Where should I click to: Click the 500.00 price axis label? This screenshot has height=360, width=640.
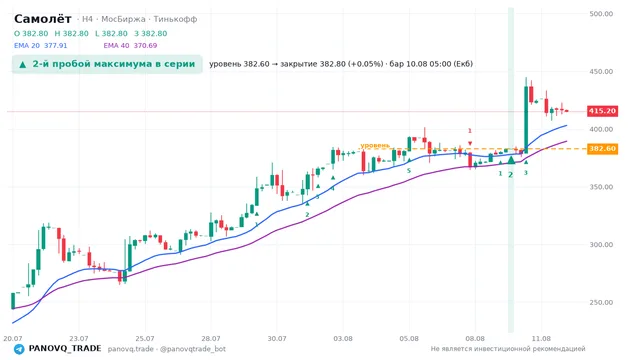point(601,13)
